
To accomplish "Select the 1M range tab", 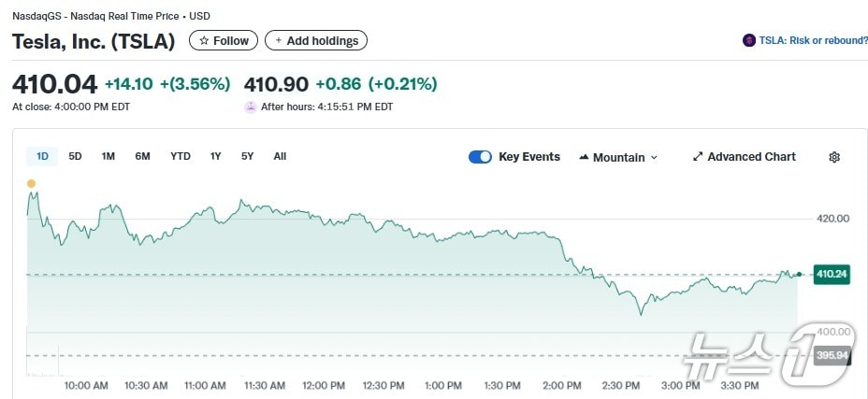I will pyautogui.click(x=108, y=156).
